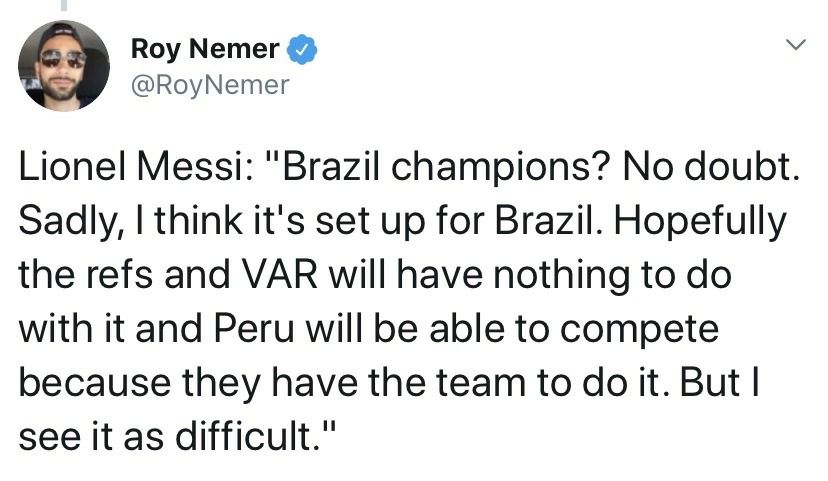Open the Roy Nemer display name
The height and width of the screenshot is (481, 828).
click(x=205, y=49)
